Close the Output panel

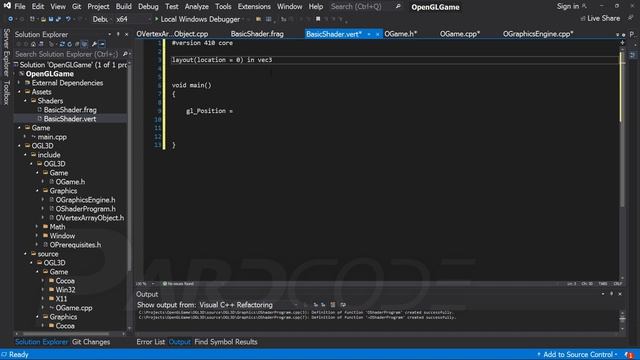coord(620,294)
